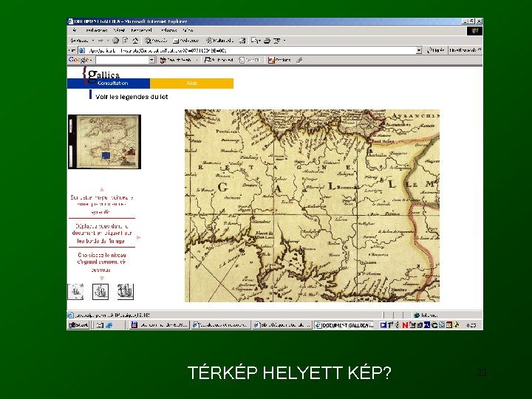Click the Options button on Google toolbar
This screenshot has width=532, height=399.
[279, 60]
